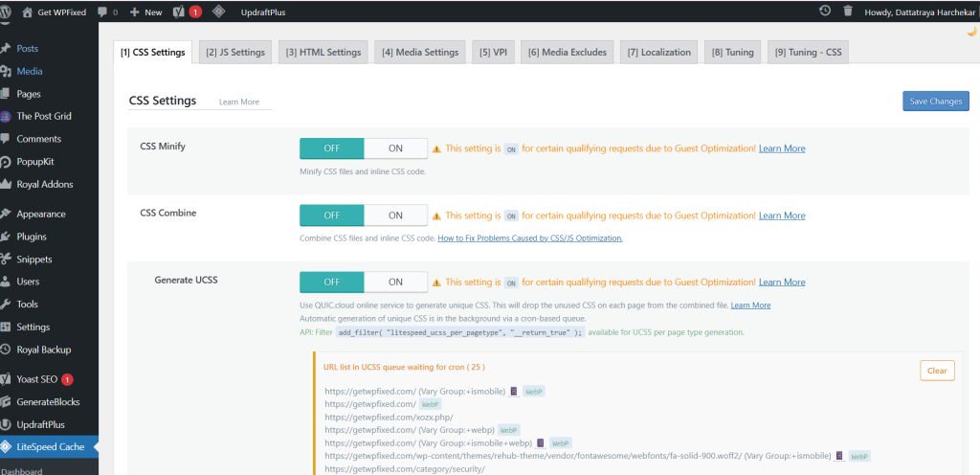Click the add_filter litespeed_ucss_per_pagetype code snippet
The image size is (980, 475).
pos(460,332)
